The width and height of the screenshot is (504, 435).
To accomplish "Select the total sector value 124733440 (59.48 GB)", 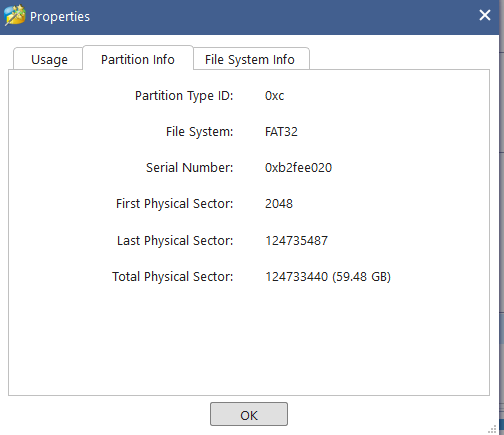I will click(x=328, y=277).
